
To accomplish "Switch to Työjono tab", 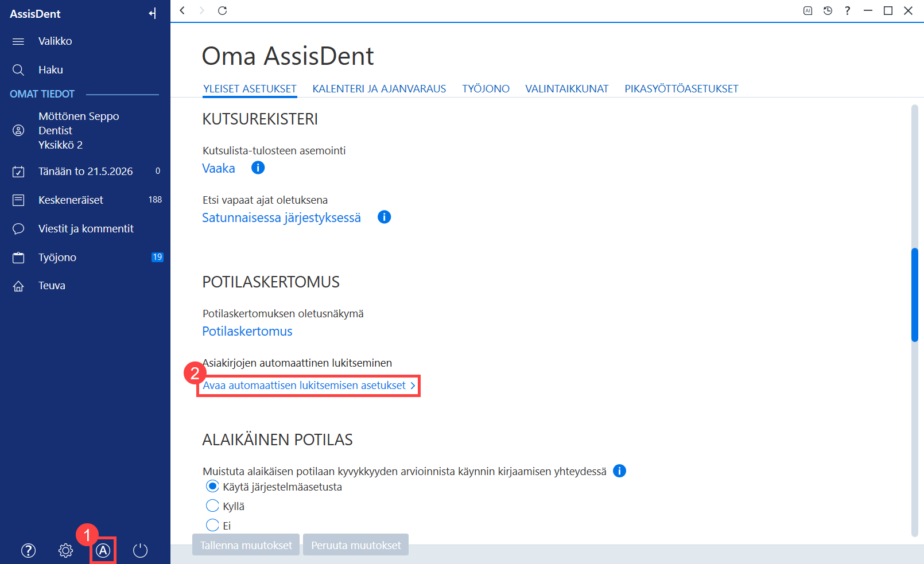I will click(486, 89).
